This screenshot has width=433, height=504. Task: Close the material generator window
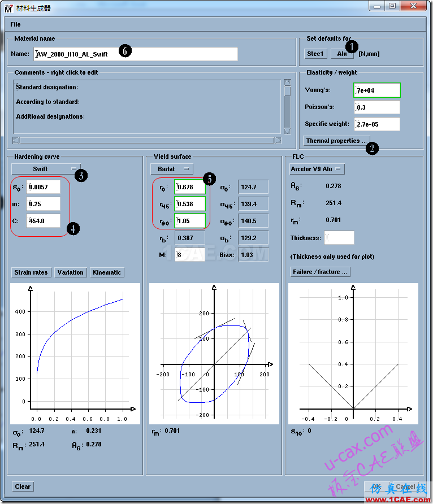coord(414,6)
